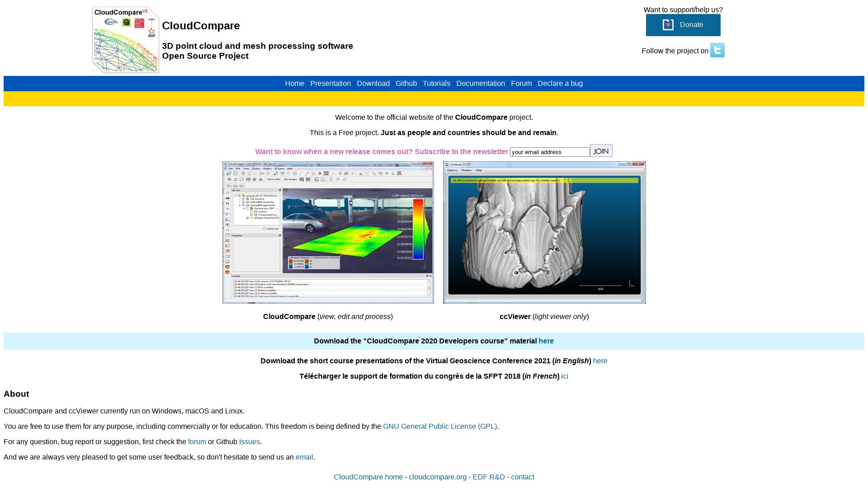
Task: Follow the 'forum' link in About
Action: (x=197, y=442)
